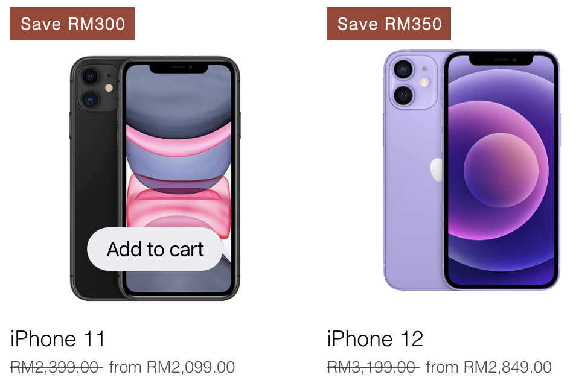Click the from RM2,099.00 sale price

[x=172, y=367]
